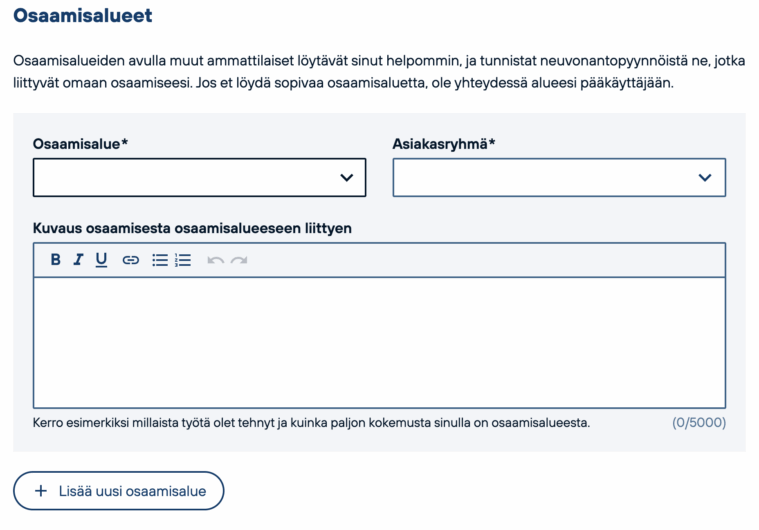759x530 pixels.
Task: Start a bulleted list
Action: [160, 260]
